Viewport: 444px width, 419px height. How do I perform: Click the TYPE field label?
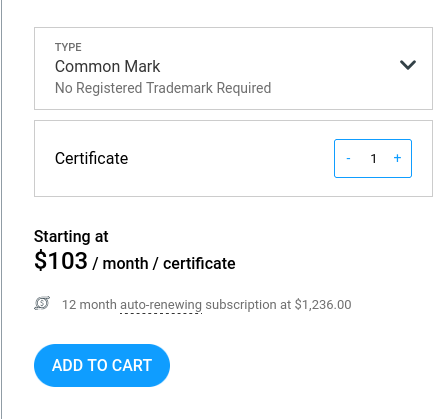click(x=68, y=47)
